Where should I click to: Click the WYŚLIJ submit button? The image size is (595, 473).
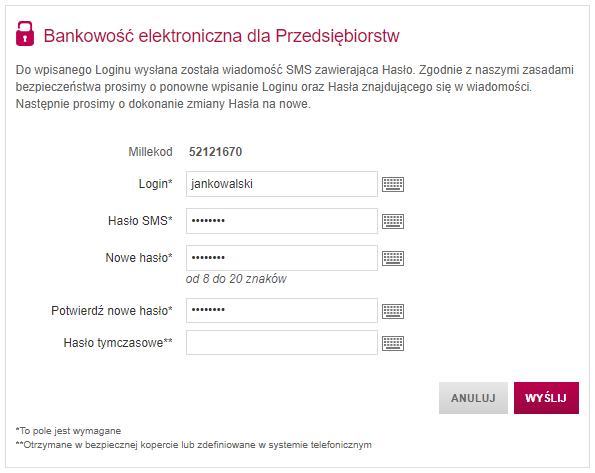coord(546,398)
